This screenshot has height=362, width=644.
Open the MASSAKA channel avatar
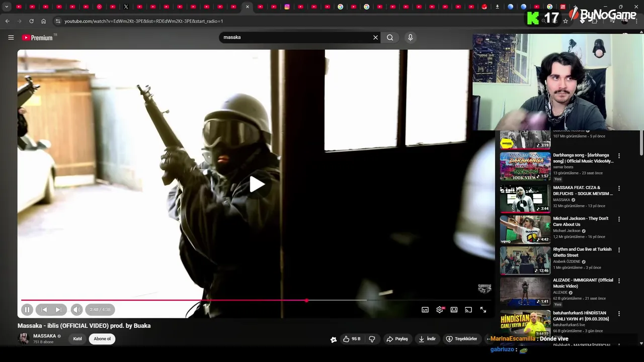tap(24, 338)
